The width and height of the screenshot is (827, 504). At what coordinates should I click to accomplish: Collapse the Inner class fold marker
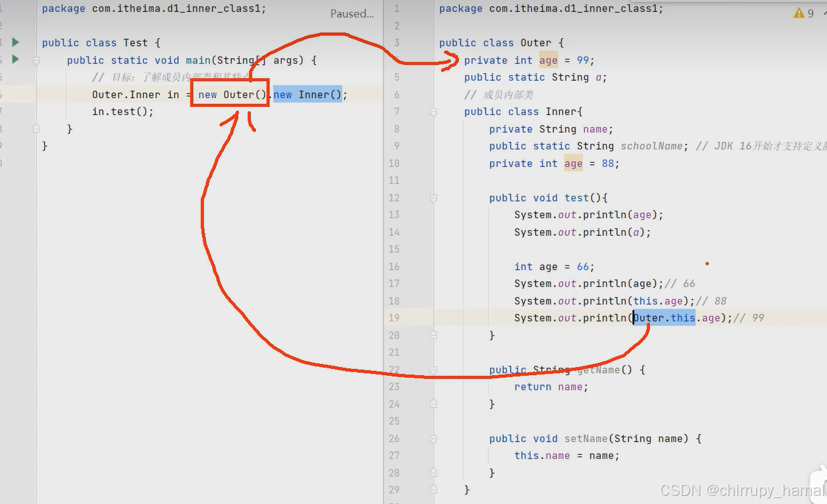[x=434, y=112]
